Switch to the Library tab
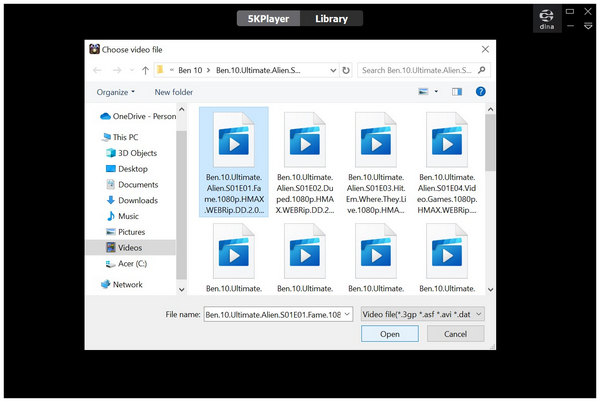Viewport: 600px width, 402px height. pos(332,18)
